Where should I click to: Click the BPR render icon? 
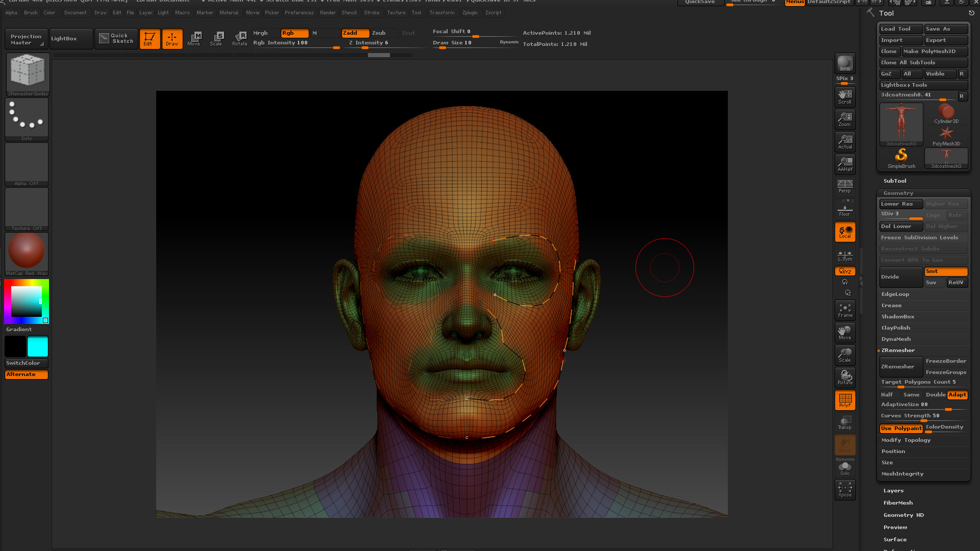[x=845, y=63]
